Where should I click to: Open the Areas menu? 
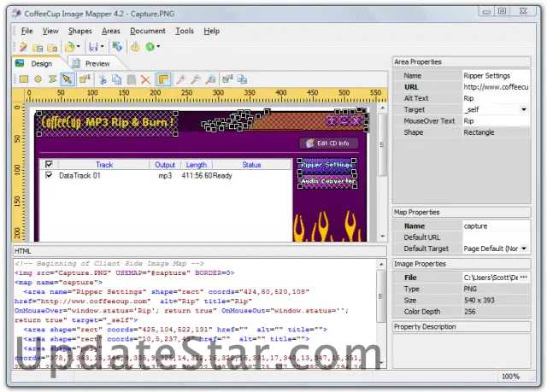point(111,31)
